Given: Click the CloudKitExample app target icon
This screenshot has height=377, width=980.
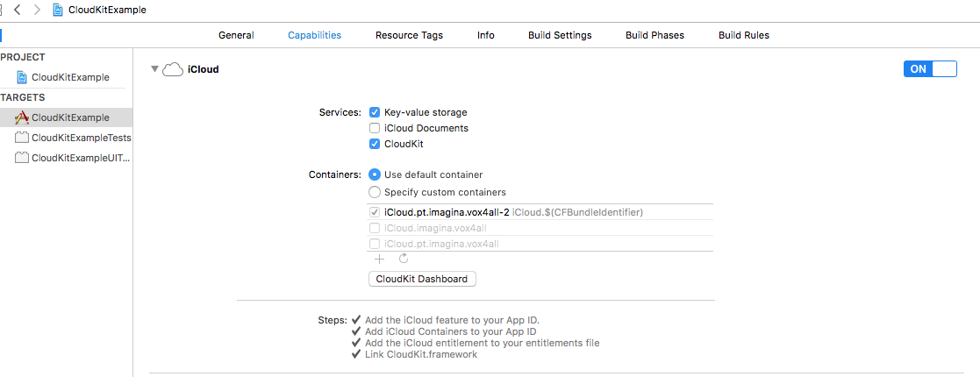Looking at the screenshot, I should click(23, 117).
